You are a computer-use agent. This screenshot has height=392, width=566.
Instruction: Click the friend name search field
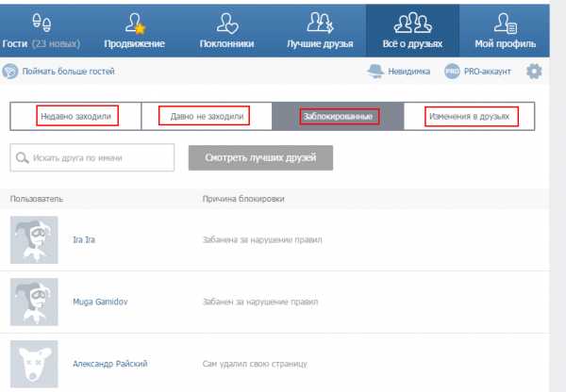(92, 157)
